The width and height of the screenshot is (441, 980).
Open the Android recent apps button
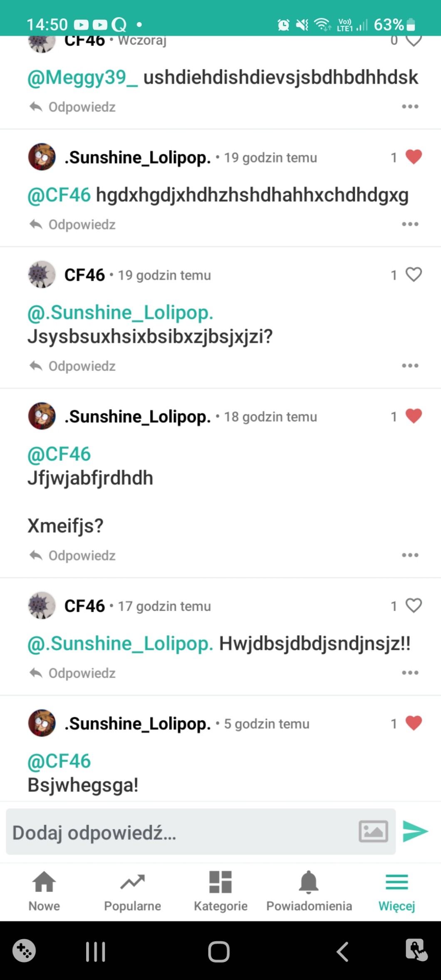coord(95,951)
